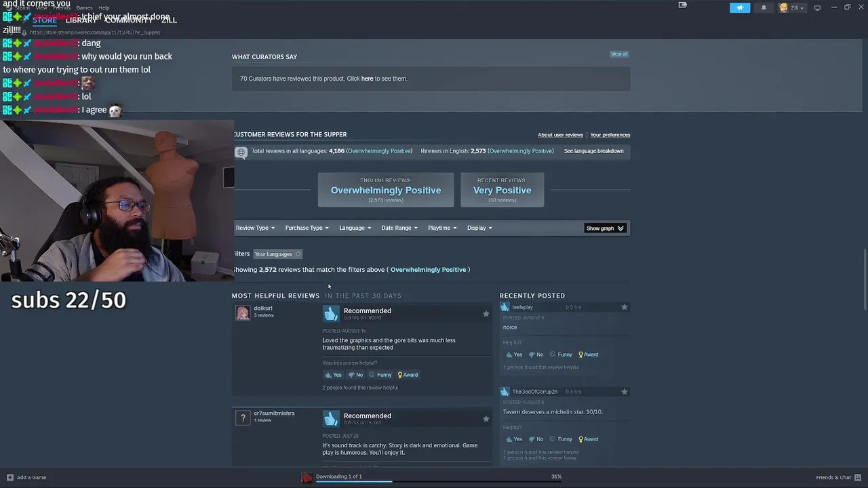The image size is (868, 488).
Task: Click the star icon on cr7sumitmishra's review
Action: coord(486,419)
